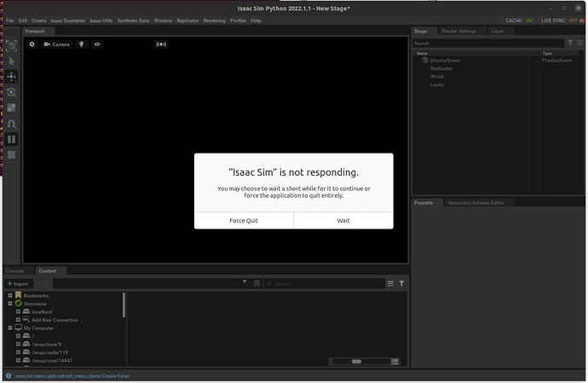Open the Replicator menu
Screen dimensions: 588x383
click(x=187, y=20)
